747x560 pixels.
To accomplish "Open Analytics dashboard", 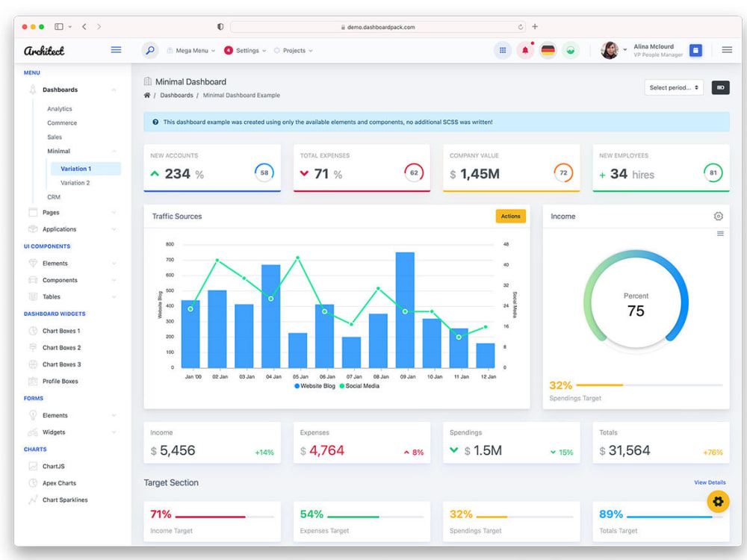I will [60, 109].
